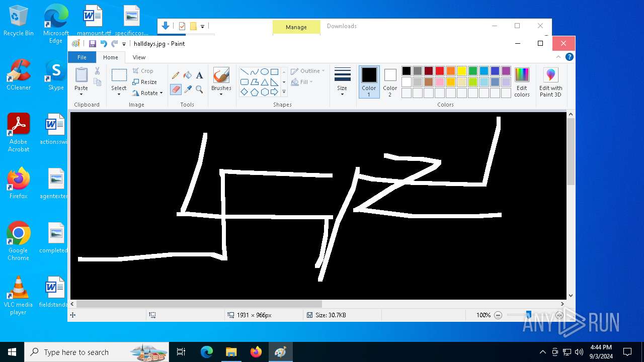Activate the Color 2 selector
The height and width of the screenshot is (362, 644).
point(390,82)
